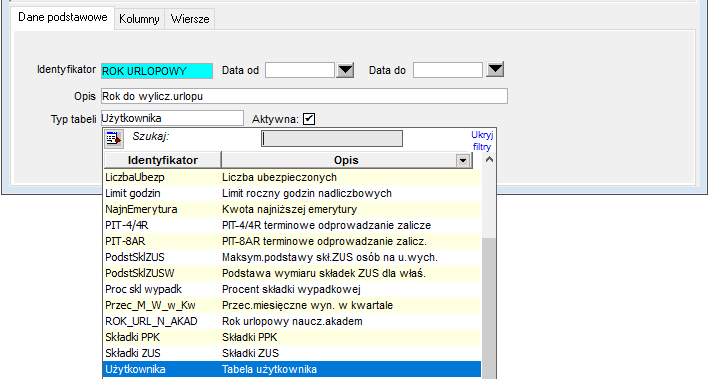Click the list export icon beside Szukaj
Viewport: 709px width, 379px height.
click(x=113, y=138)
